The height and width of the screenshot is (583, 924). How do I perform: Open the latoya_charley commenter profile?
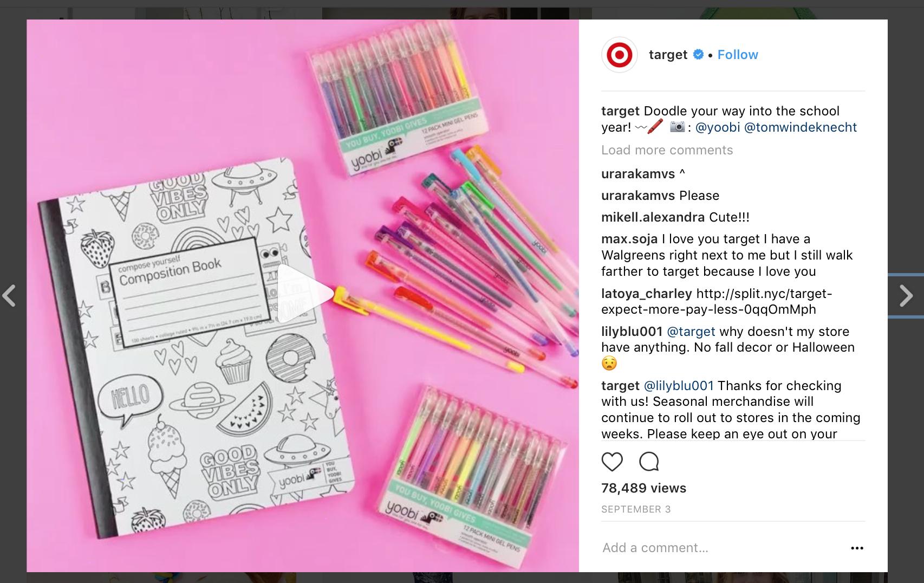[647, 294]
